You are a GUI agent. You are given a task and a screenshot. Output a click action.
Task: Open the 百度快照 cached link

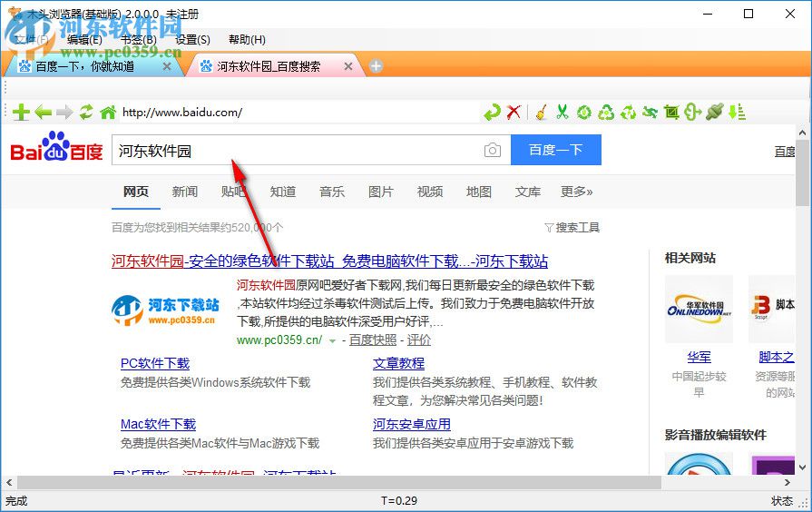point(373,340)
